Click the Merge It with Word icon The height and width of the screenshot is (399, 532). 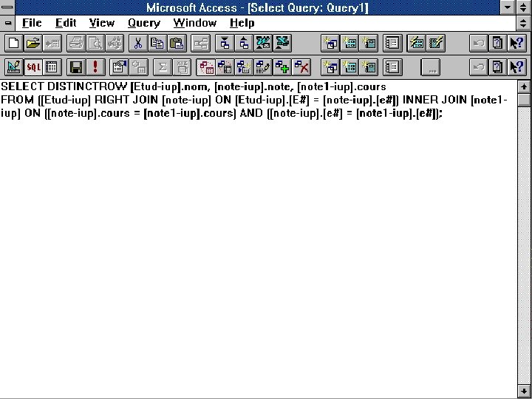coord(263,43)
